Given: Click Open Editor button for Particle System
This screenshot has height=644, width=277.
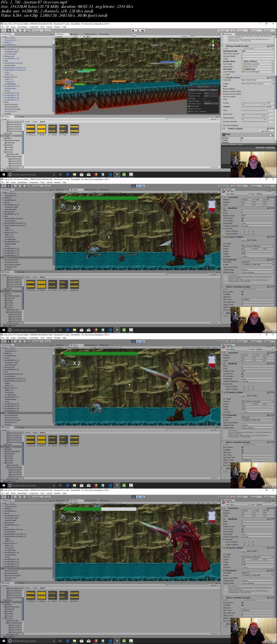Looking at the screenshot, I should [x=266, y=131].
